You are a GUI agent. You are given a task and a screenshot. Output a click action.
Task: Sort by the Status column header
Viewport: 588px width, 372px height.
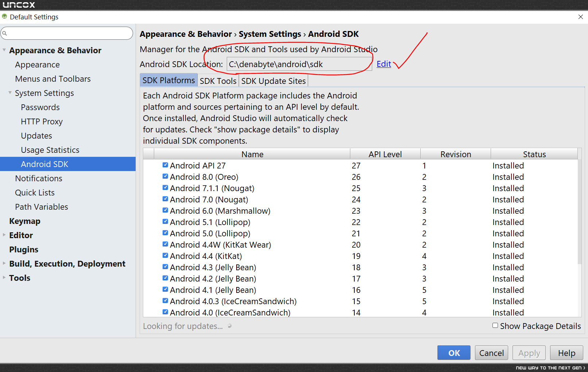pos(534,154)
